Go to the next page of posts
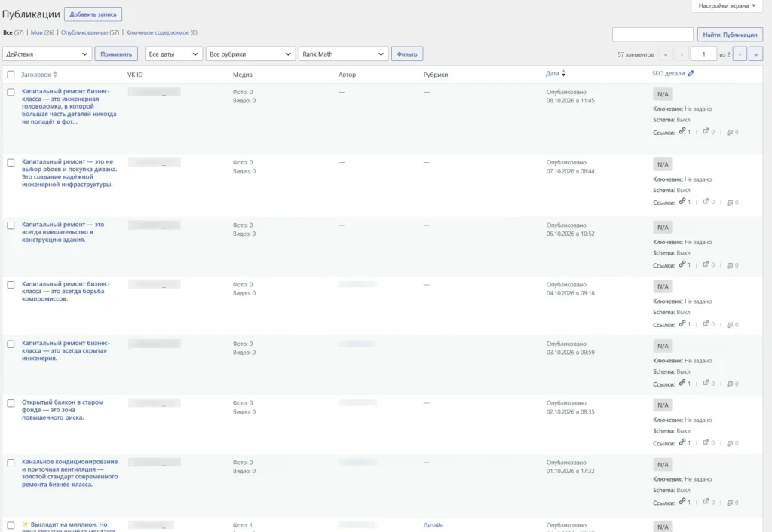Screen dimensions: 772x532 [x=740, y=54]
